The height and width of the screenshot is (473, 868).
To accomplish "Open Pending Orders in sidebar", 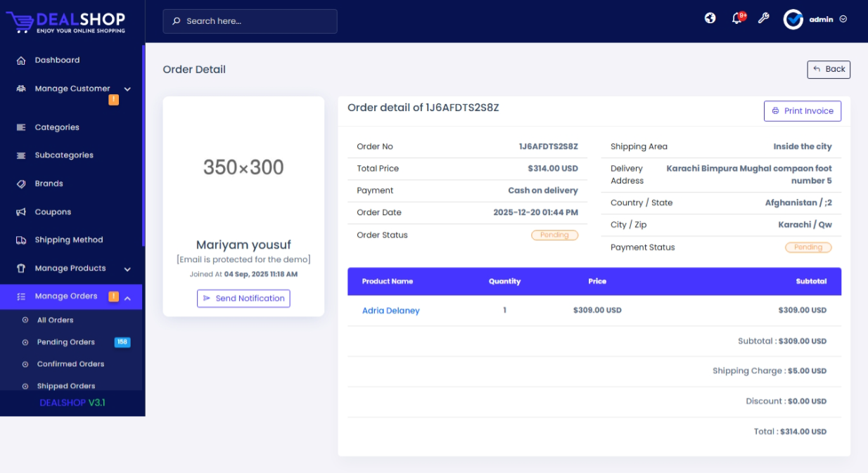I will pyautogui.click(x=66, y=342).
